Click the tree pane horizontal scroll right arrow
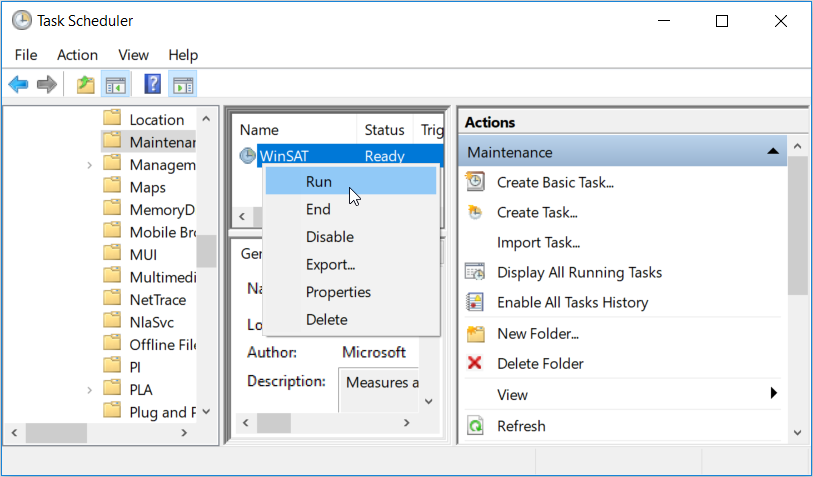This screenshot has height=477, width=813. [184, 432]
